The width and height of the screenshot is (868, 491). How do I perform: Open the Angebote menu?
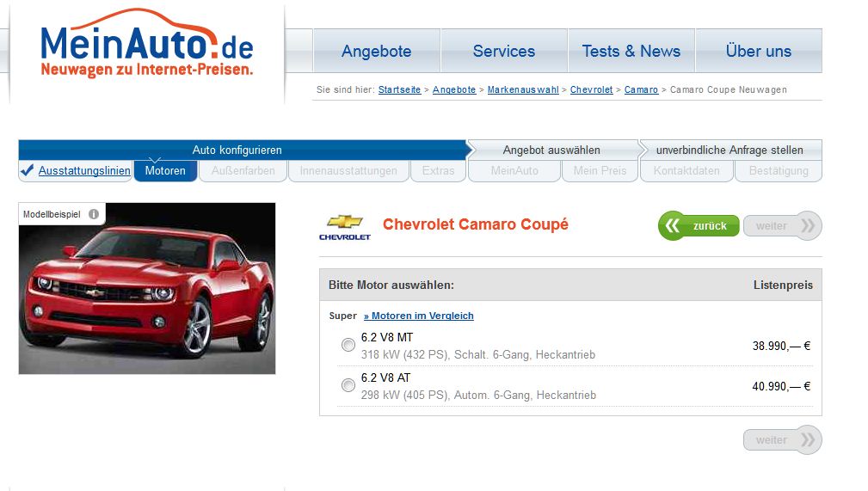[376, 51]
